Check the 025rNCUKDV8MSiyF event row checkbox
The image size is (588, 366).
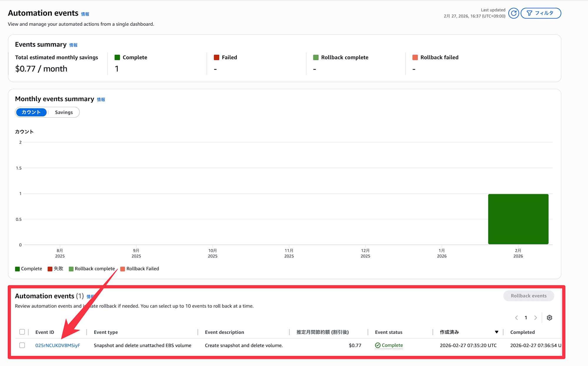pyautogui.click(x=22, y=345)
